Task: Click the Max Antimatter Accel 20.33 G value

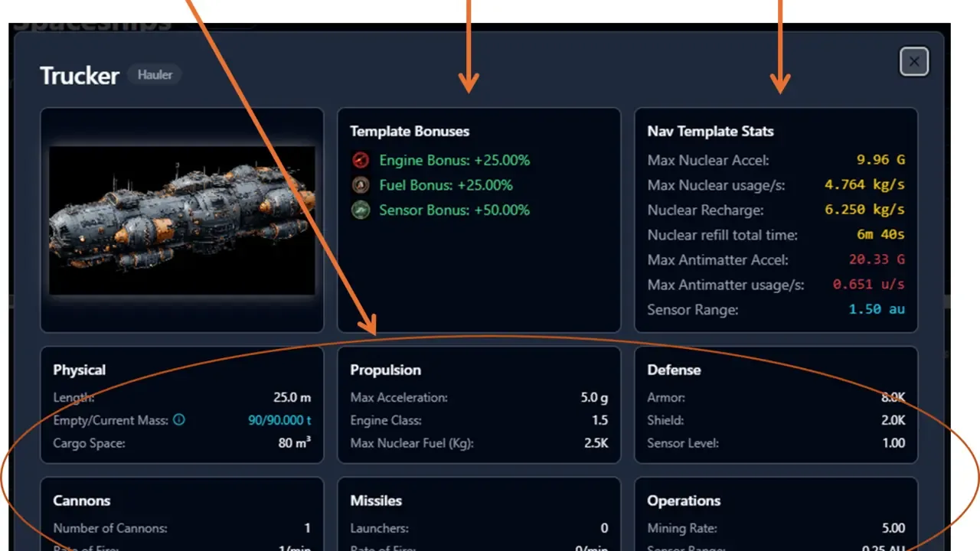Action: pos(877,260)
